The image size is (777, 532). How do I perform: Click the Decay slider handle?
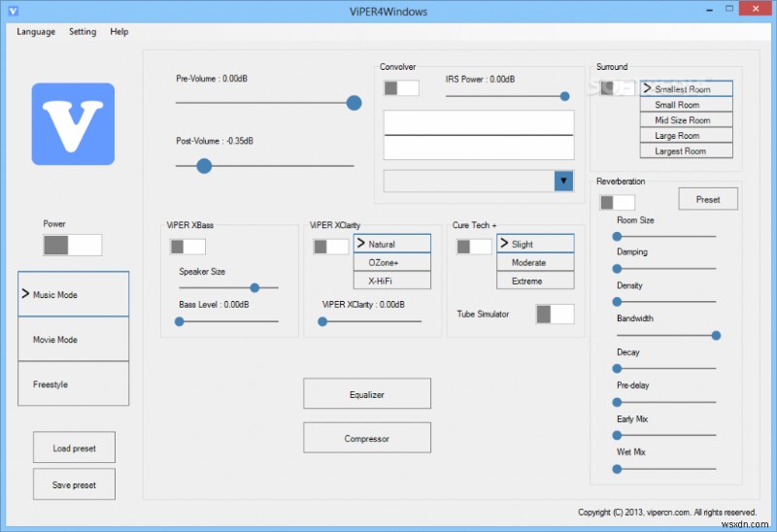617,369
